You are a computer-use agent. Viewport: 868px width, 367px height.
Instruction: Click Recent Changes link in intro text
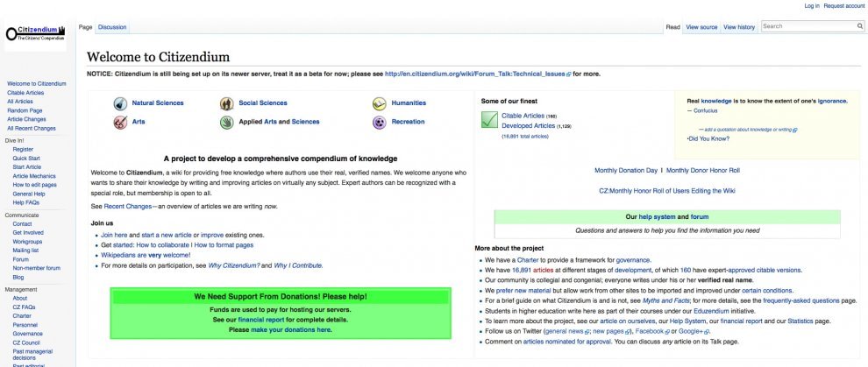click(127, 207)
